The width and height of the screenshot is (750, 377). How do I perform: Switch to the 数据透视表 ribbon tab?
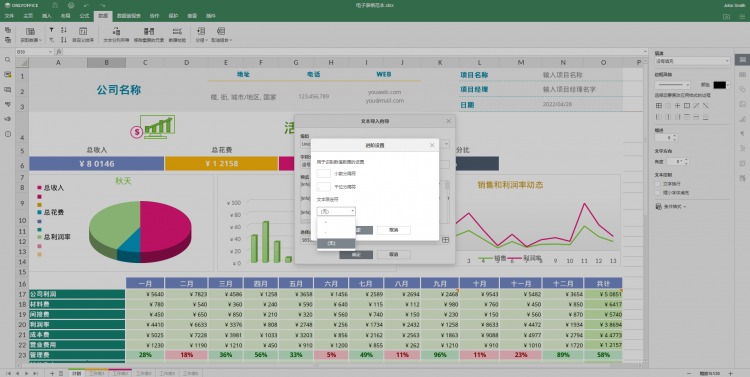pos(129,16)
